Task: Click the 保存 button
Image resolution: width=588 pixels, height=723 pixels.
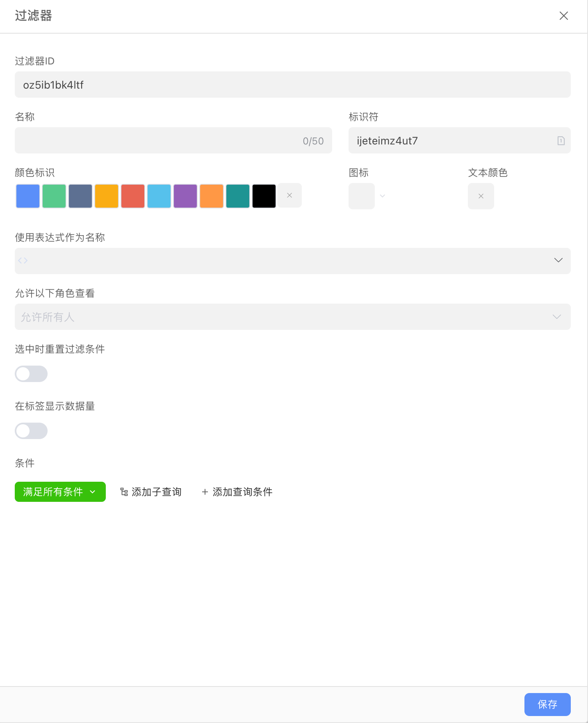Action: point(547,704)
